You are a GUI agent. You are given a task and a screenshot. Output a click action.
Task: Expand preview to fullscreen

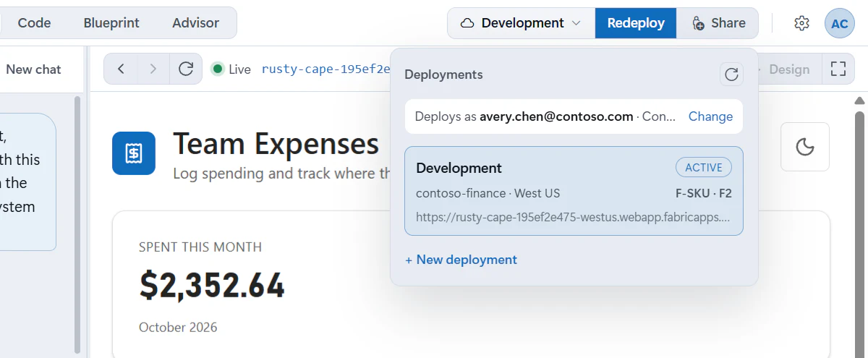838,69
